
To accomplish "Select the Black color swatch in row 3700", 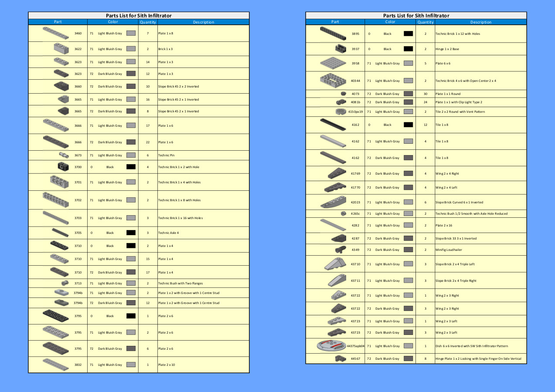I will 131,167.
